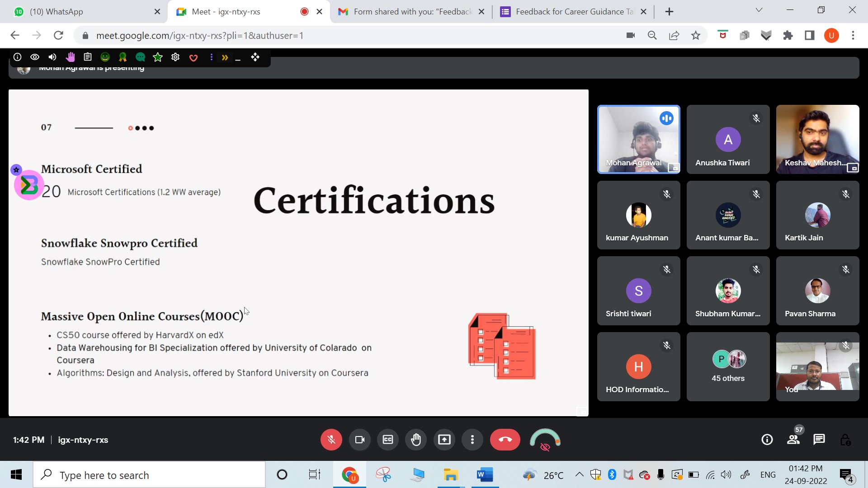Open more options three-dot menu
The width and height of the screenshot is (868, 488).
pyautogui.click(x=472, y=440)
